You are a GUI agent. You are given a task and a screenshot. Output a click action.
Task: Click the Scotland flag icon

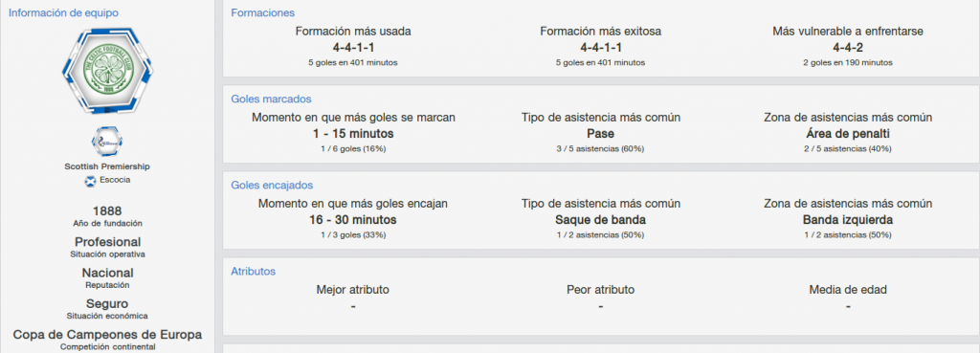(x=90, y=181)
